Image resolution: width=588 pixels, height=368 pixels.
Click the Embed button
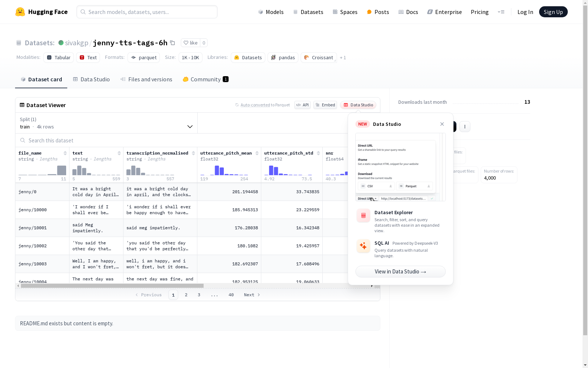[x=325, y=105]
